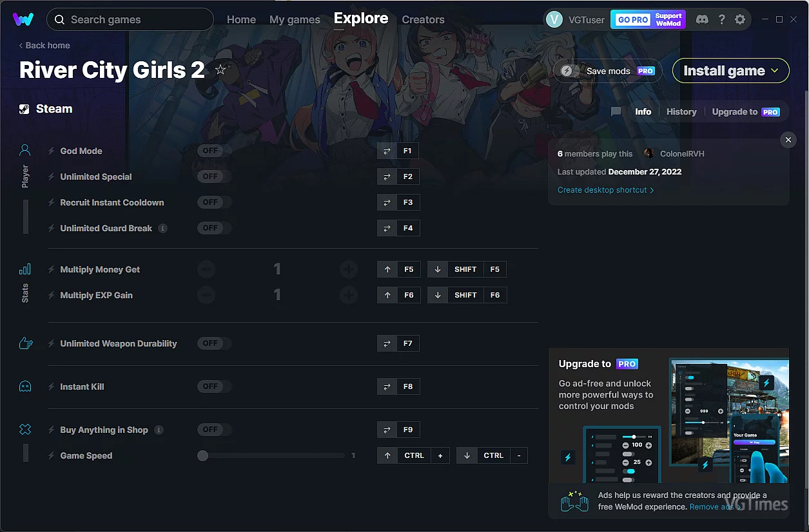Increase Multiply Money Get with plus button

point(349,269)
